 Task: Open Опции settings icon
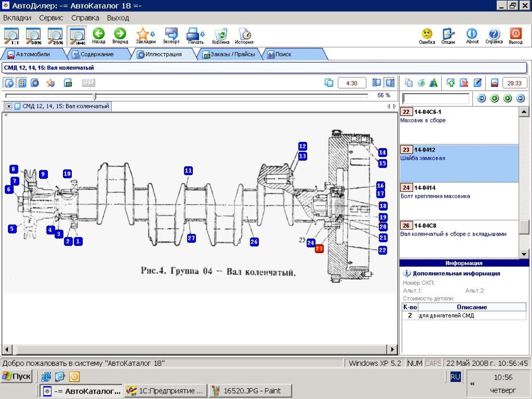click(x=448, y=35)
